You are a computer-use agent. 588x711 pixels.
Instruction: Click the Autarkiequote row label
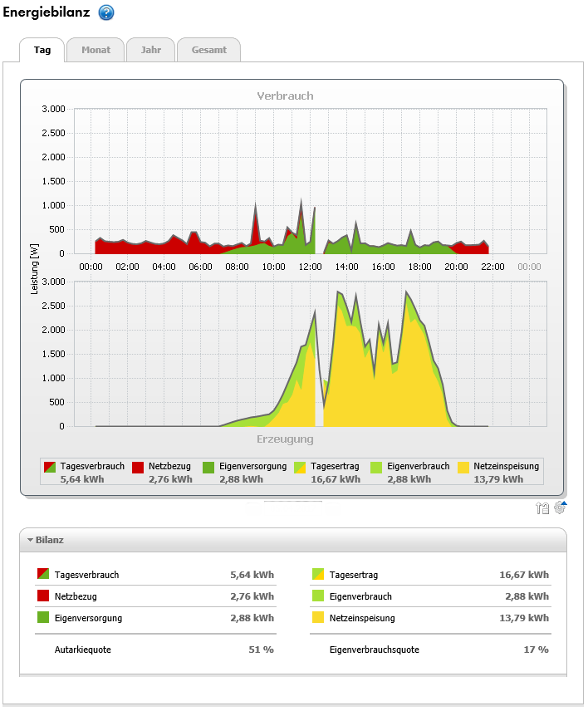coord(82,650)
